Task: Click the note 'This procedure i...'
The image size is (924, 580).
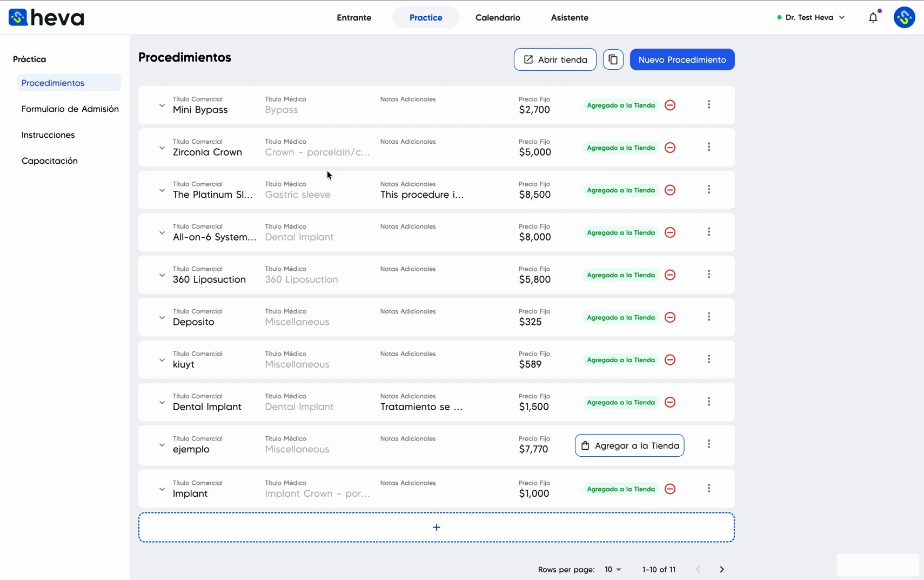Action: (422, 195)
